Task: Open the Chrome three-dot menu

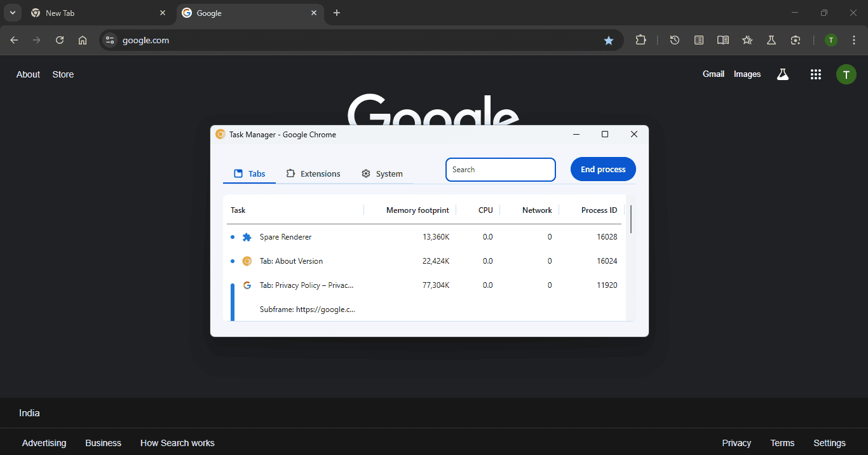Action: point(855,40)
